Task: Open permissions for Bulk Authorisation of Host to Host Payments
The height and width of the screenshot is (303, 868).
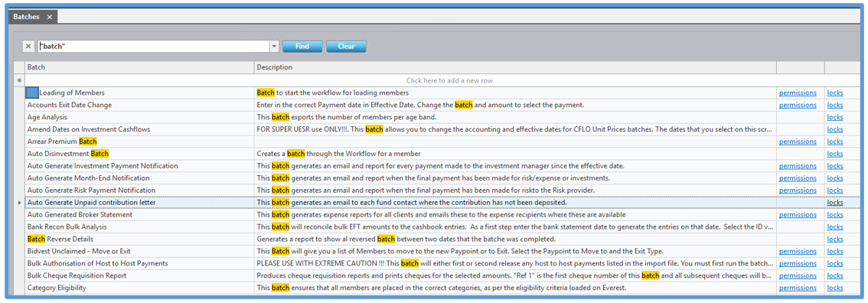Action: coord(798,263)
